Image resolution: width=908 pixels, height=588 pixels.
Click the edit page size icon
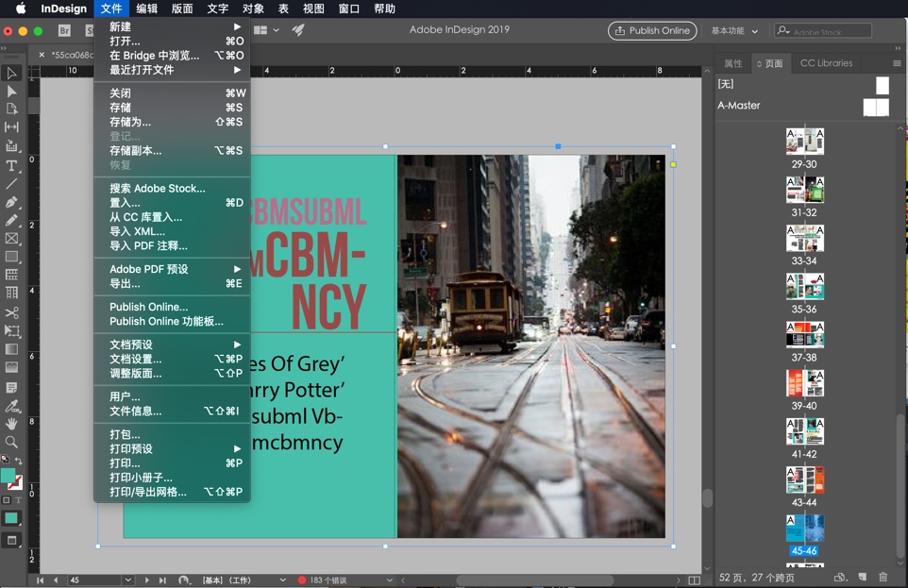[840, 577]
